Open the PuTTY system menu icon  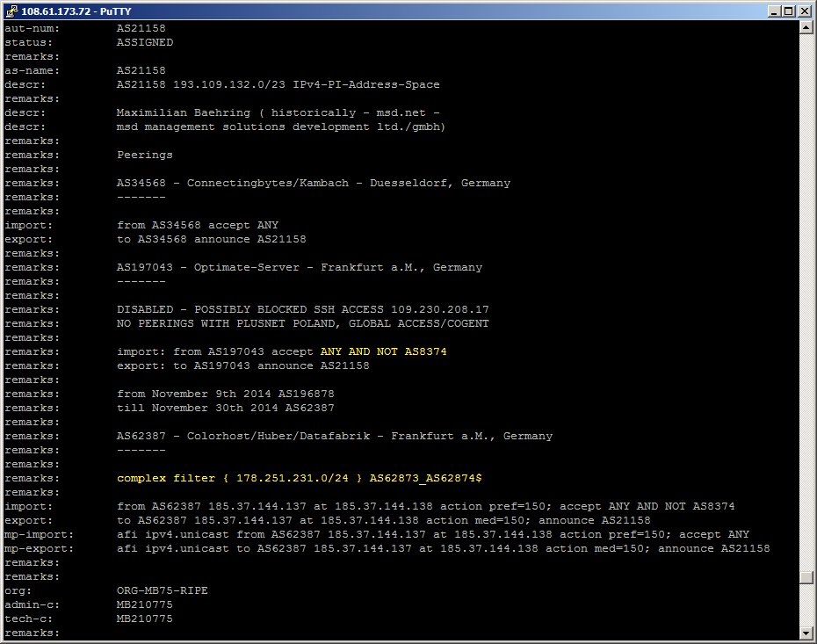coord(11,11)
